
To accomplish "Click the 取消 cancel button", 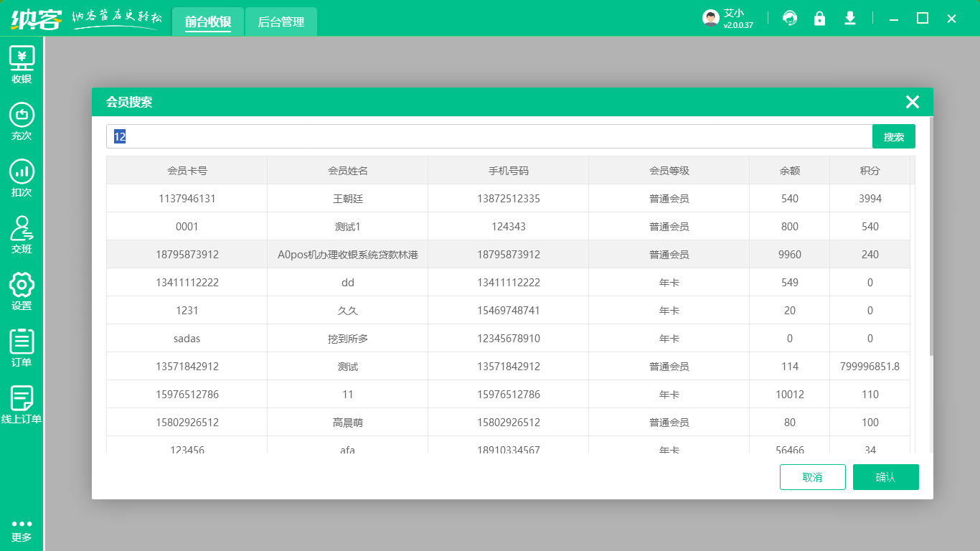I will [812, 477].
